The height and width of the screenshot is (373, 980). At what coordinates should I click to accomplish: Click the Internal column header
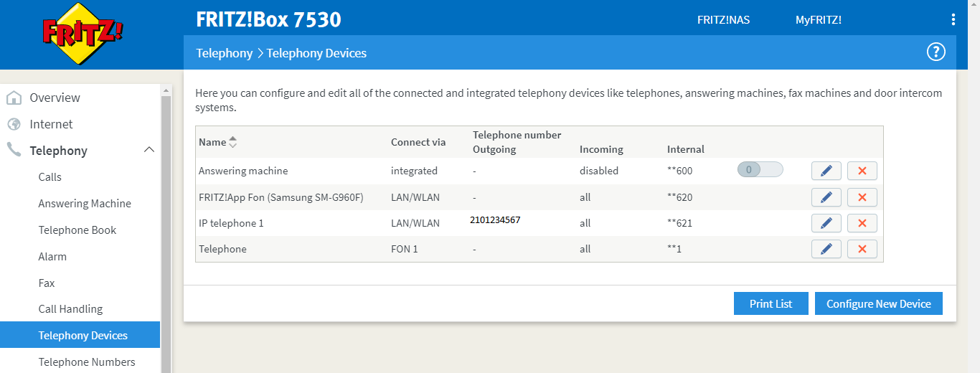(x=686, y=149)
